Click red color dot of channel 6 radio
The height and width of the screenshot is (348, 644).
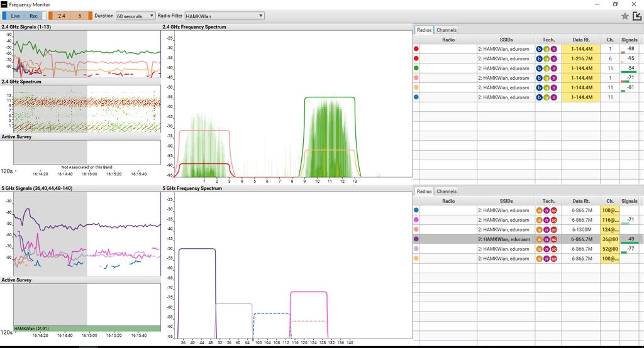pos(416,58)
